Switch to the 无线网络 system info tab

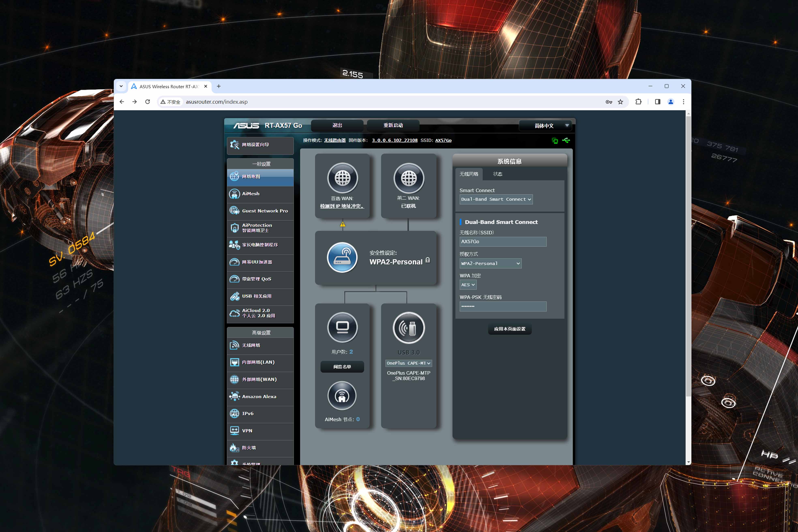point(469,174)
